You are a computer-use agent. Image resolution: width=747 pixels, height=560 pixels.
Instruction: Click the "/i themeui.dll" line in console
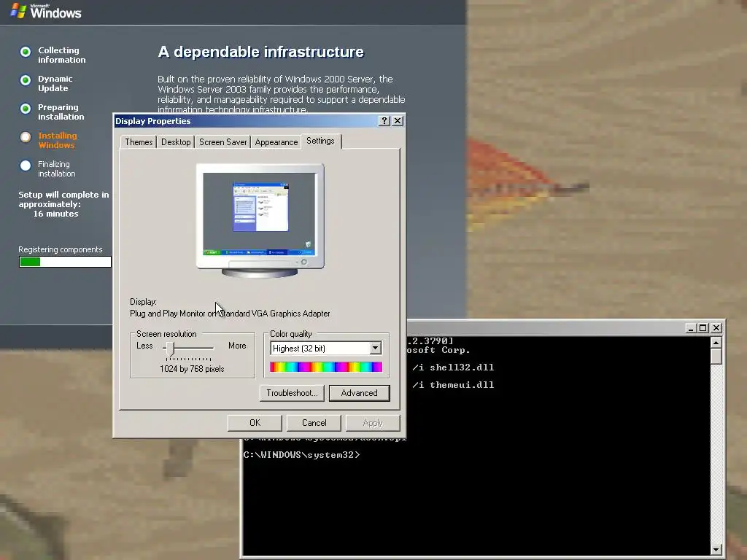coord(453,385)
